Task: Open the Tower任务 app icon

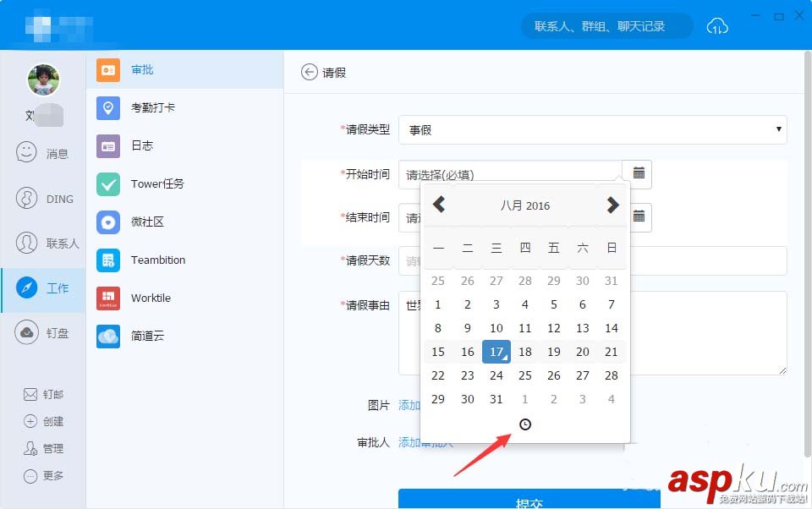Action: pyautogui.click(x=108, y=183)
